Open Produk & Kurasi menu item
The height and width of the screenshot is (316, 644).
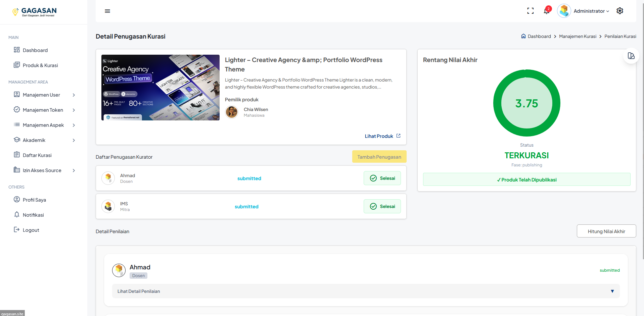point(40,65)
